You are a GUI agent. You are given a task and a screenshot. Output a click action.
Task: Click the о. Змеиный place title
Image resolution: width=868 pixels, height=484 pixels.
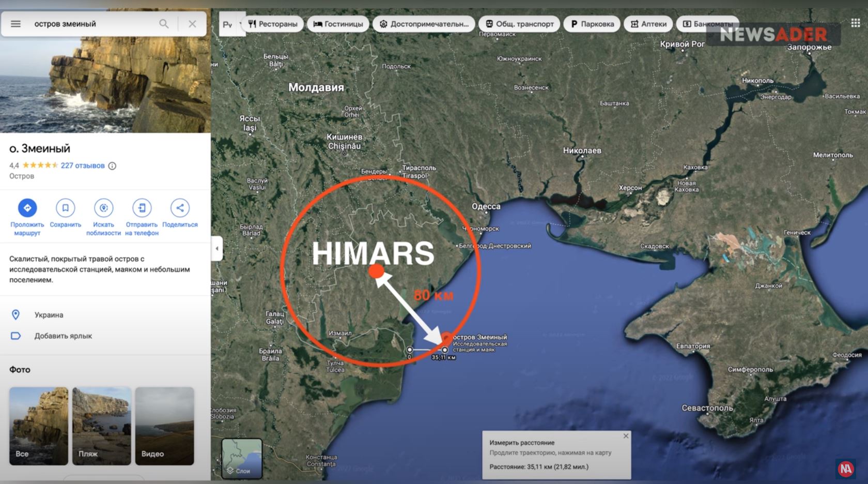coord(40,148)
